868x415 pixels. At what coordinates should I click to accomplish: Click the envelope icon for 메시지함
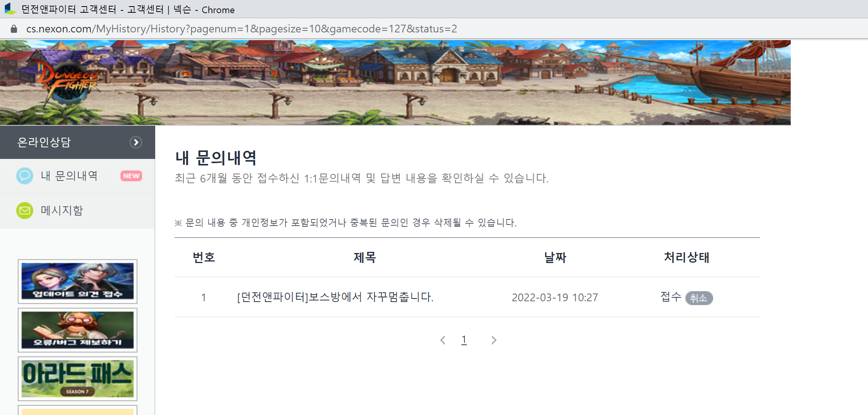pyautogui.click(x=25, y=211)
